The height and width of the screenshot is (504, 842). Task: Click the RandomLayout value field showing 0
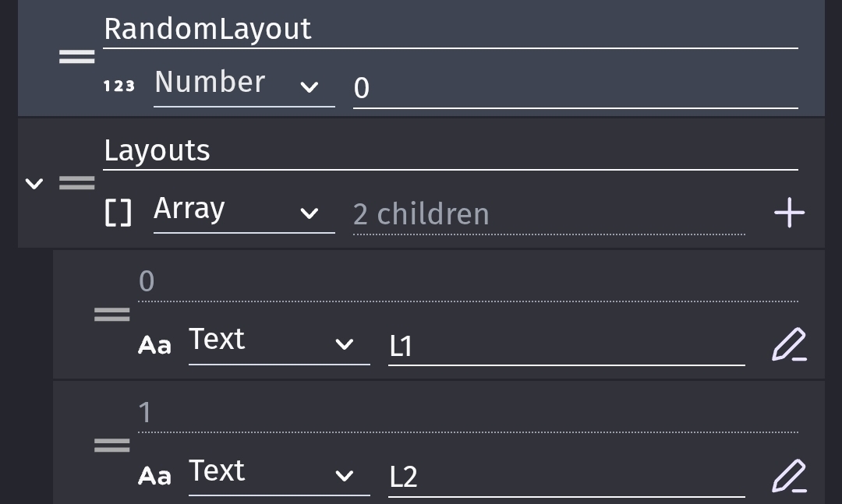pyautogui.click(x=575, y=88)
